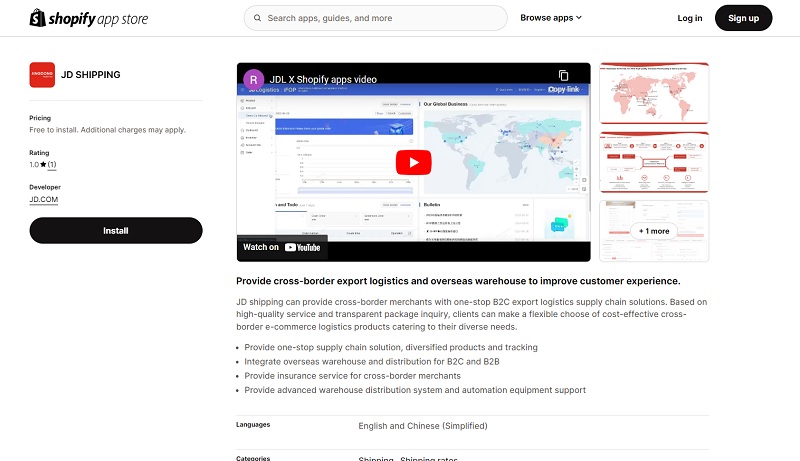Focus the Search apps, guides, and more field

(376, 18)
